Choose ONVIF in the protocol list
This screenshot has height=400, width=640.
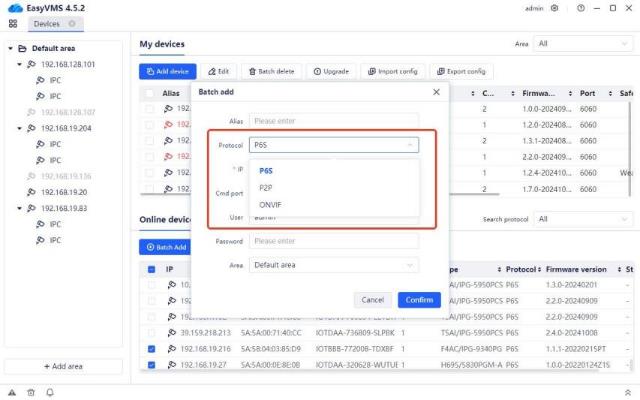271,205
